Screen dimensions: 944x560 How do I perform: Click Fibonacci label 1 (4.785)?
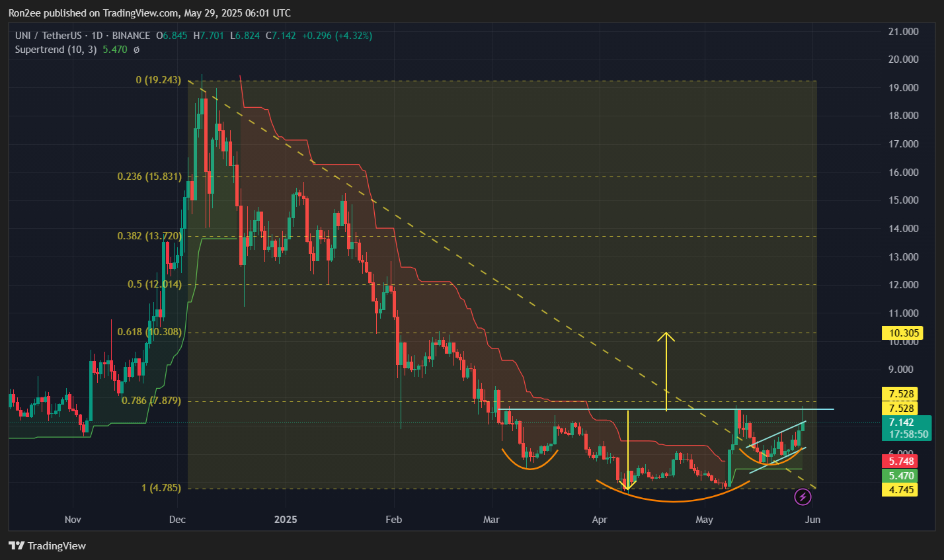(161, 488)
